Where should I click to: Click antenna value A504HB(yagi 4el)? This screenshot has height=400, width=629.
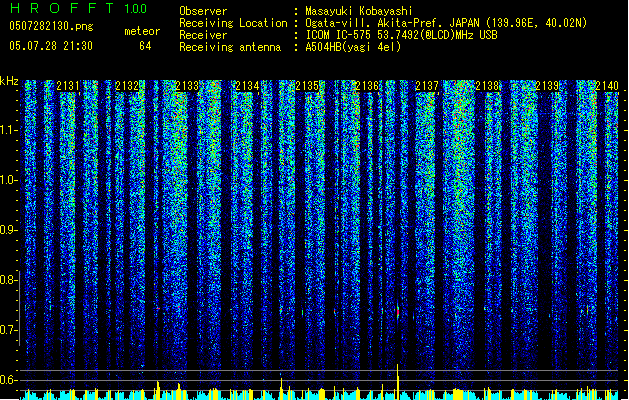click(x=353, y=47)
